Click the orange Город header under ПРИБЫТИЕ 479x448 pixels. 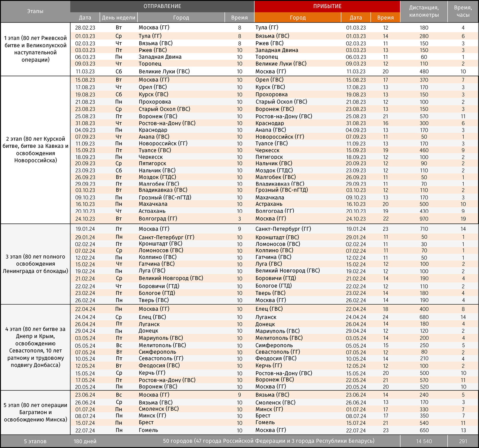[x=298, y=17]
